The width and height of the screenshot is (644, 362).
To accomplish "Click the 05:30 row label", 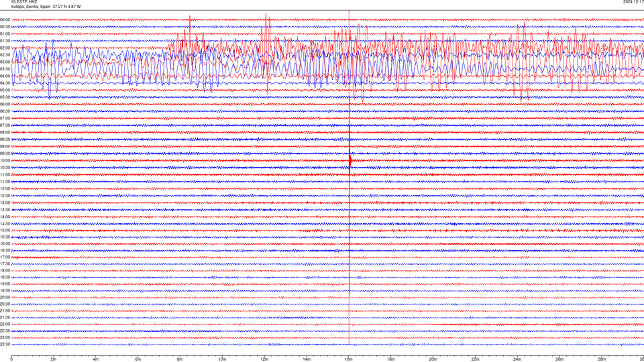I will pos(5,97).
